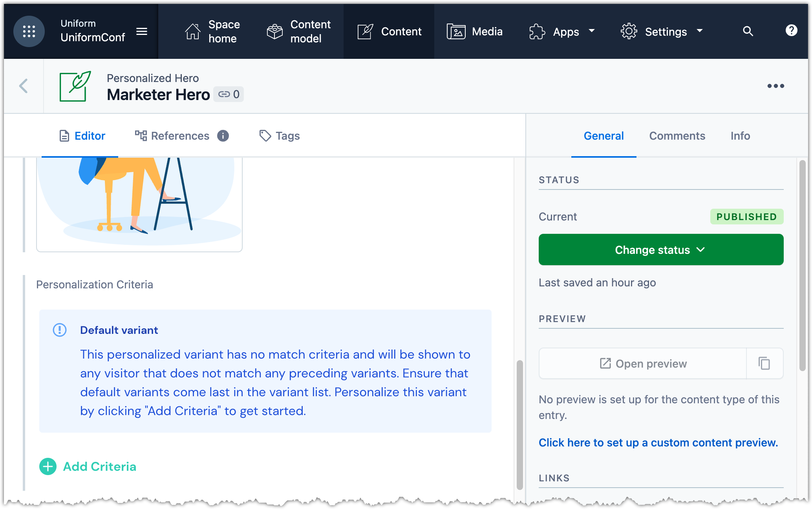Switch to the Comments sidebar tab

(x=677, y=136)
